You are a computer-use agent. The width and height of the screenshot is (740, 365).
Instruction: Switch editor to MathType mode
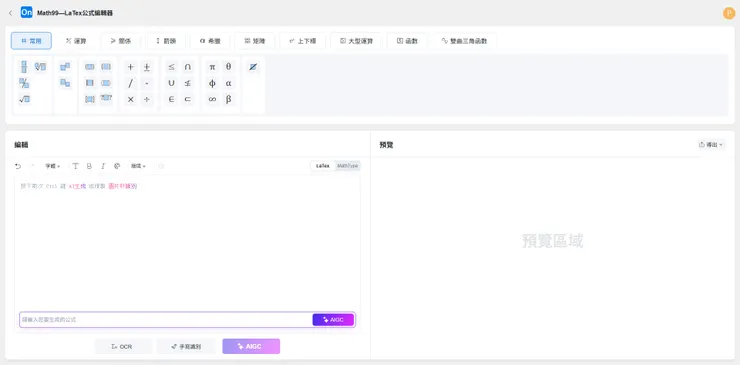pyautogui.click(x=348, y=166)
